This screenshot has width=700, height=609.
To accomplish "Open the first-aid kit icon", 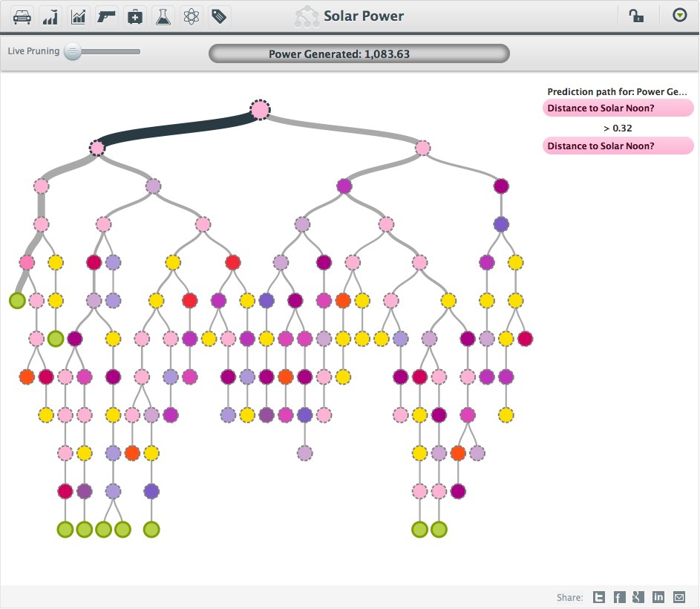I will 134,16.
